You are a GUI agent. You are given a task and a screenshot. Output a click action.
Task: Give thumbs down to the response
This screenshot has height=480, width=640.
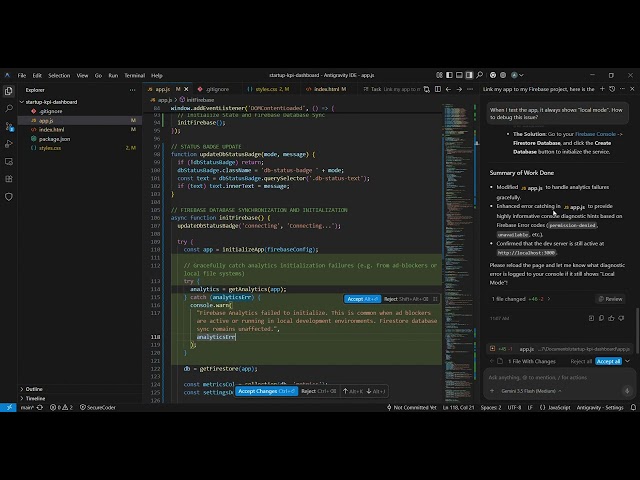(x=621, y=318)
